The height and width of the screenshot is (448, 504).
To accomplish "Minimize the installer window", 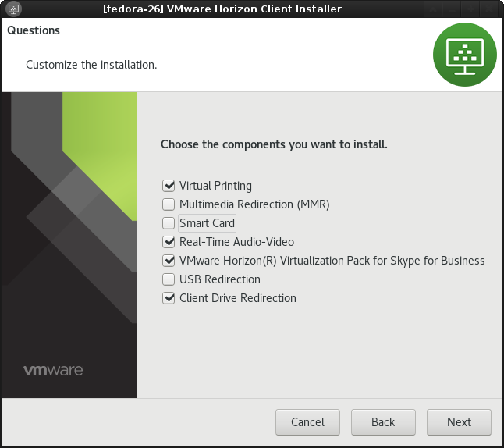I will (x=452, y=9).
